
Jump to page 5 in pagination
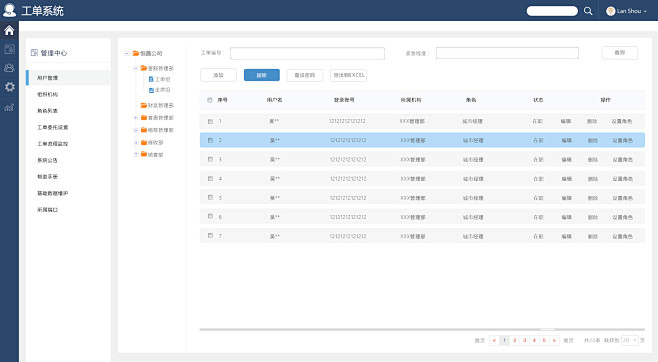(544, 340)
